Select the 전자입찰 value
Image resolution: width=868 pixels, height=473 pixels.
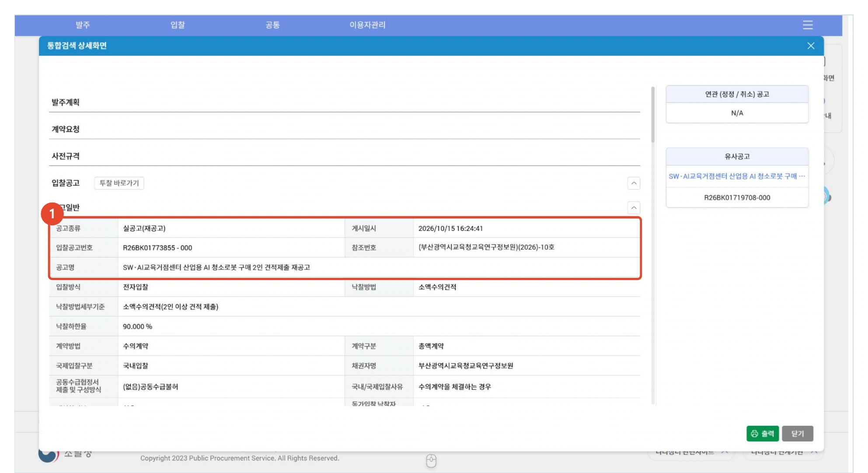136,287
